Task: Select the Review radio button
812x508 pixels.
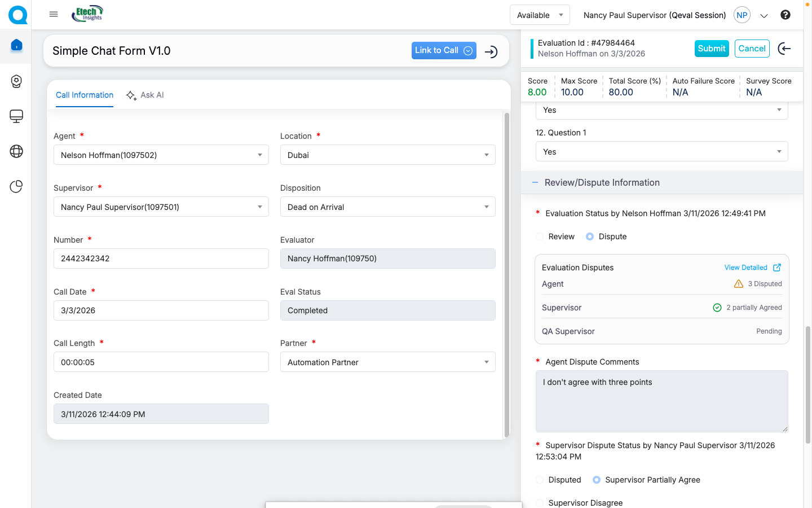Action: [x=540, y=237]
